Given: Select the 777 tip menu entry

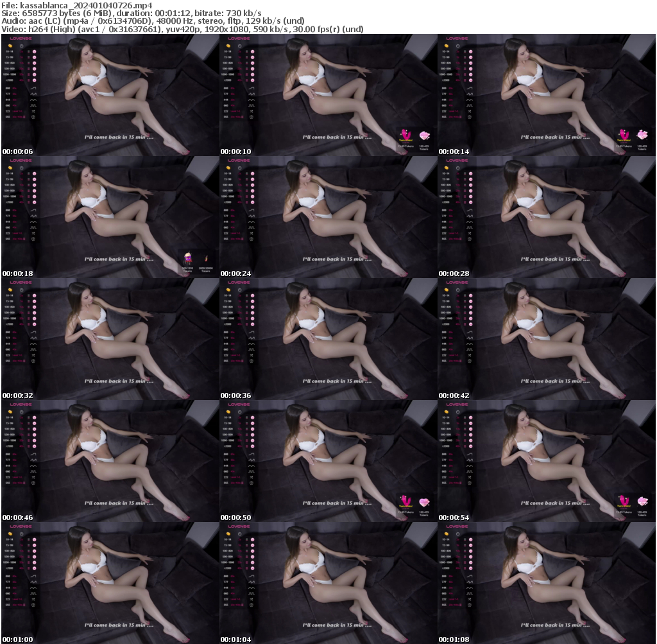Looking at the screenshot, I should (8, 94).
